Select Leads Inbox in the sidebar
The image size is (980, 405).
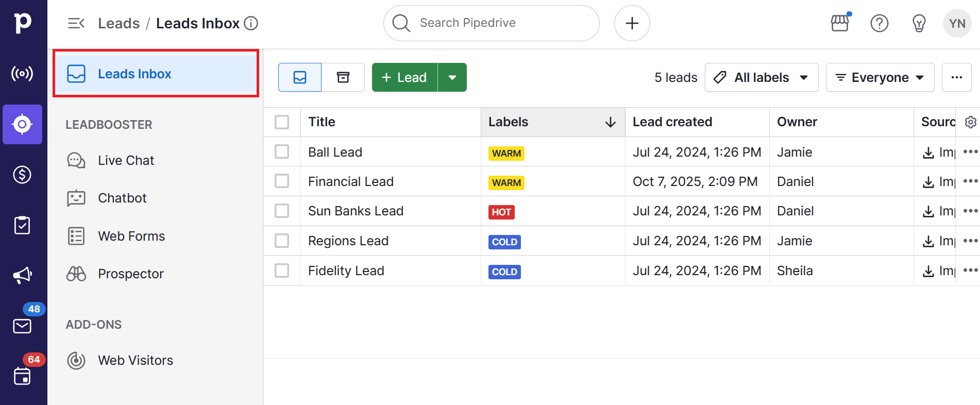(156, 74)
